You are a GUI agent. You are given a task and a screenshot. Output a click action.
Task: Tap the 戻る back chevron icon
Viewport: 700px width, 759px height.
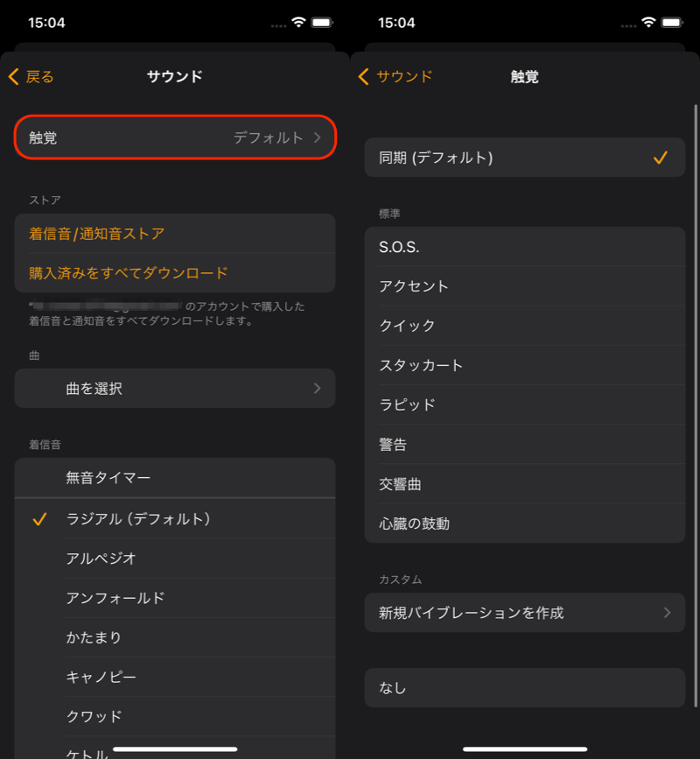pyautogui.click(x=13, y=77)
